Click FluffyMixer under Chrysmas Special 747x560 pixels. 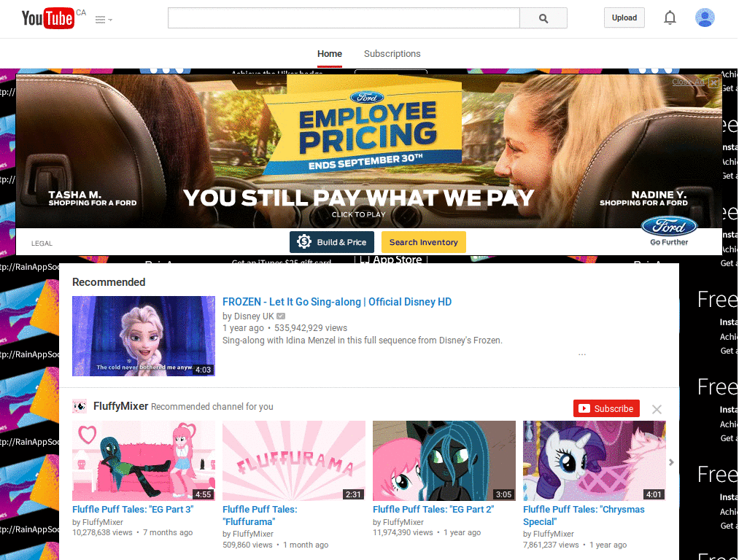pos(553,534)
